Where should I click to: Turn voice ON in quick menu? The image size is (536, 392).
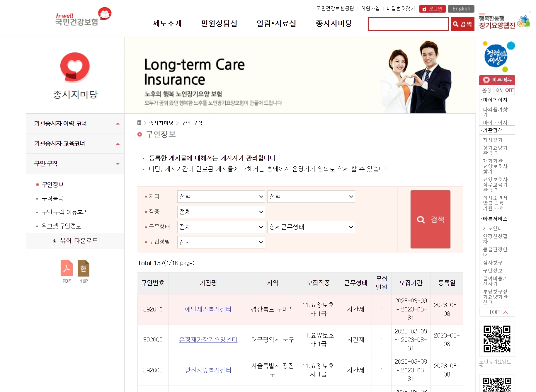pos(499,90)
